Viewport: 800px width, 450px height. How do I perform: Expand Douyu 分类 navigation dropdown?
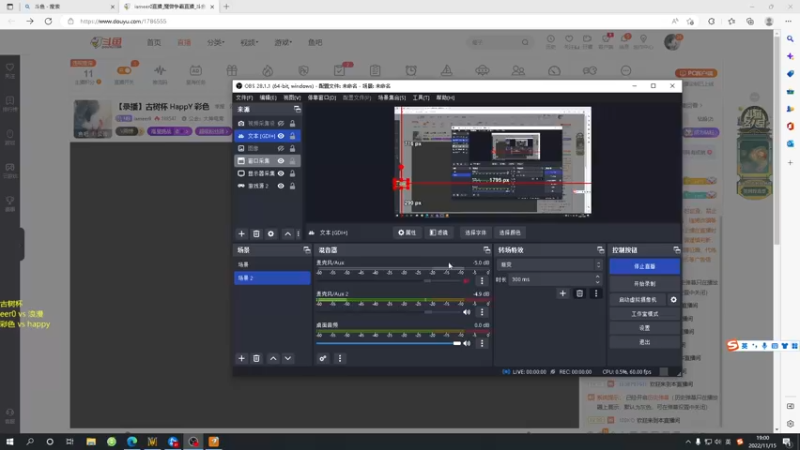point(215,42)
